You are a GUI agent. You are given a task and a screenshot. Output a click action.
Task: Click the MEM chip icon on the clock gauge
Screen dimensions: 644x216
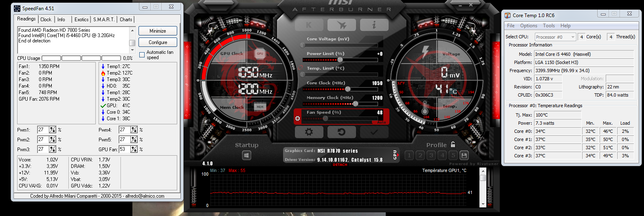click(260, 107)
